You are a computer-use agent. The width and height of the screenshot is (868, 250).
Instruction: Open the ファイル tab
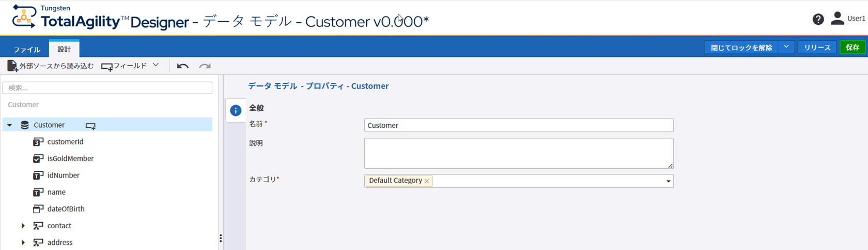(26, 50)
